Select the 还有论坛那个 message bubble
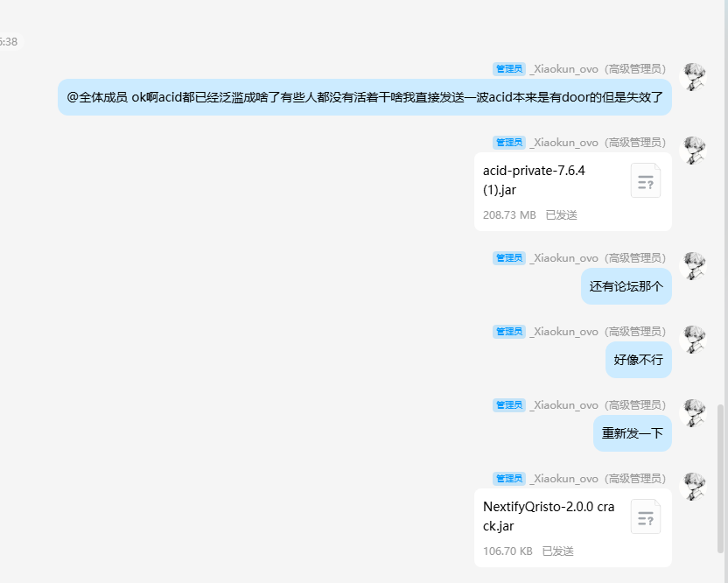 (626, 286)
